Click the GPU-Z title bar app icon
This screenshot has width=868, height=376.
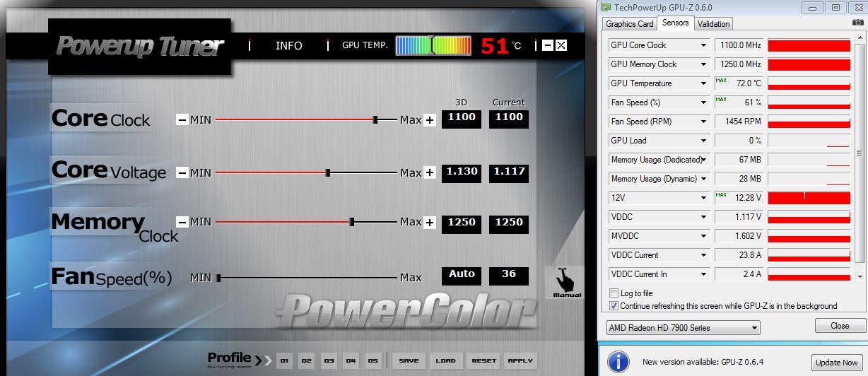606,7
